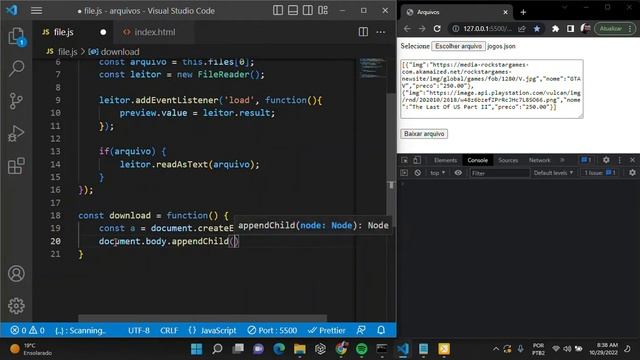
Task: Share this page from address bar
Action: [522, 29]
